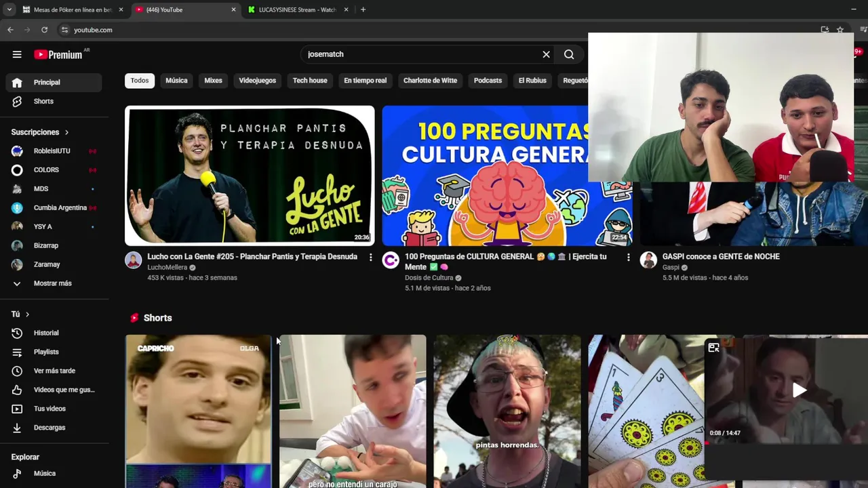Click Gaspi channel avatar
The image size is (868, 488).
pyautogui.click(x=648, y=260)
